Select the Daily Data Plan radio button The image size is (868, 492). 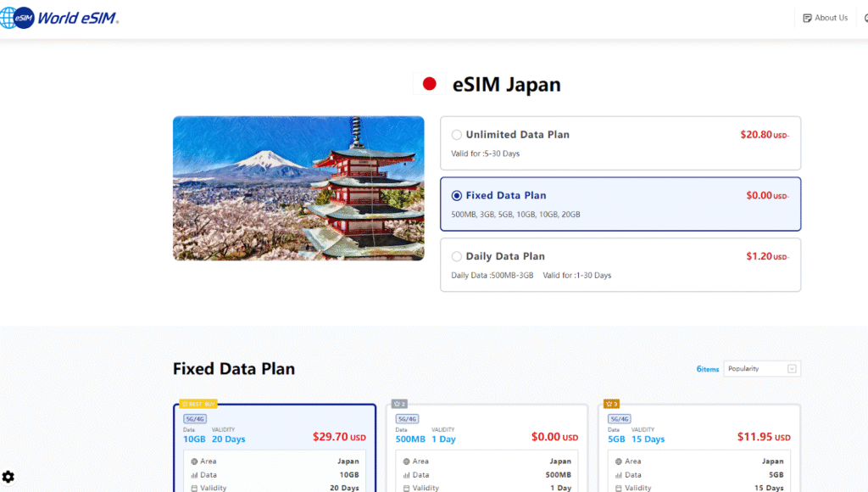click(457, 256)
